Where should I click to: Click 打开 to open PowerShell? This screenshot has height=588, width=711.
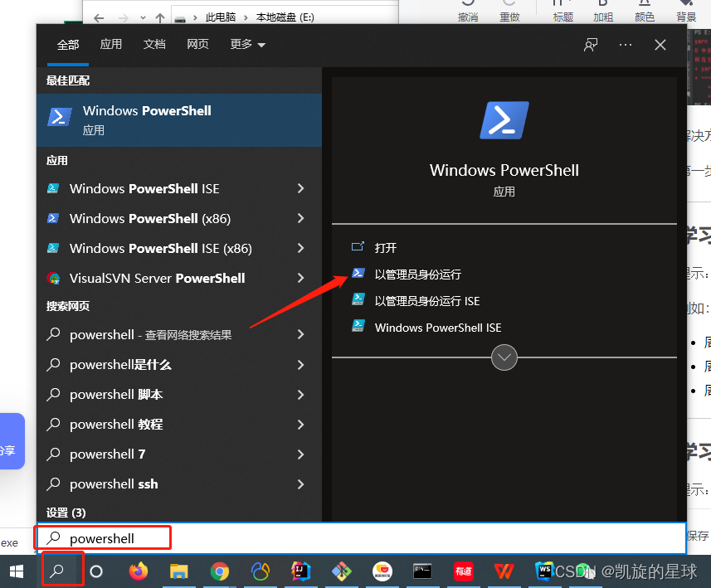pyautogui.click(x=386, y=247)
